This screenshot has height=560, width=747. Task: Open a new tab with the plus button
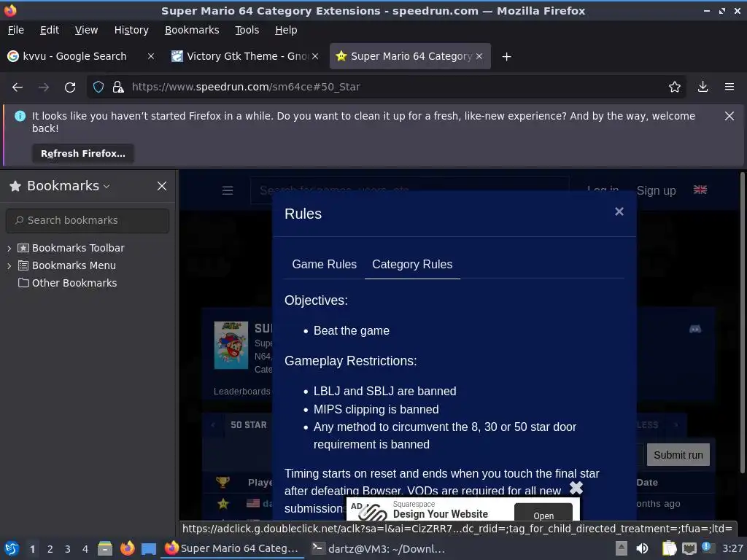pyautogui.click(x=506, y=57)
